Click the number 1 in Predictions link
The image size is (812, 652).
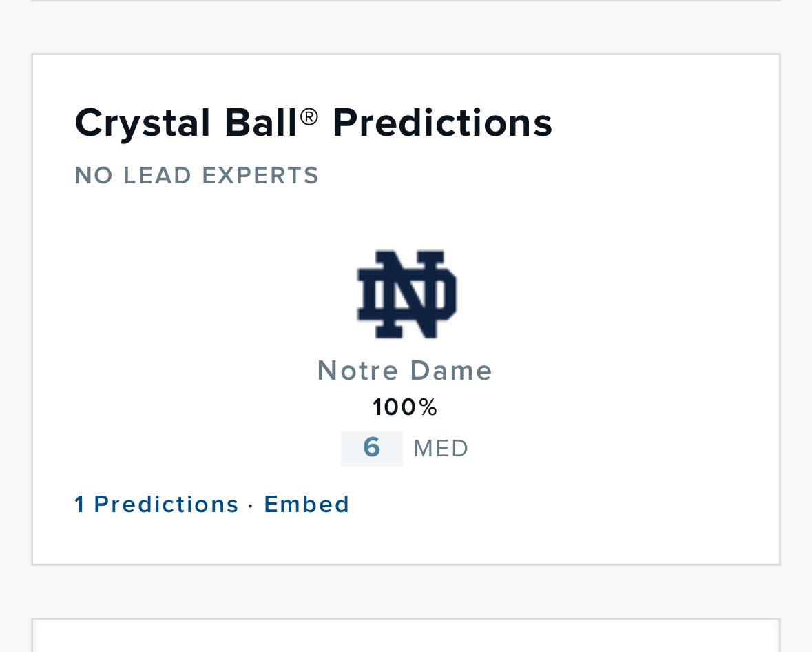[x=79, y=505]
